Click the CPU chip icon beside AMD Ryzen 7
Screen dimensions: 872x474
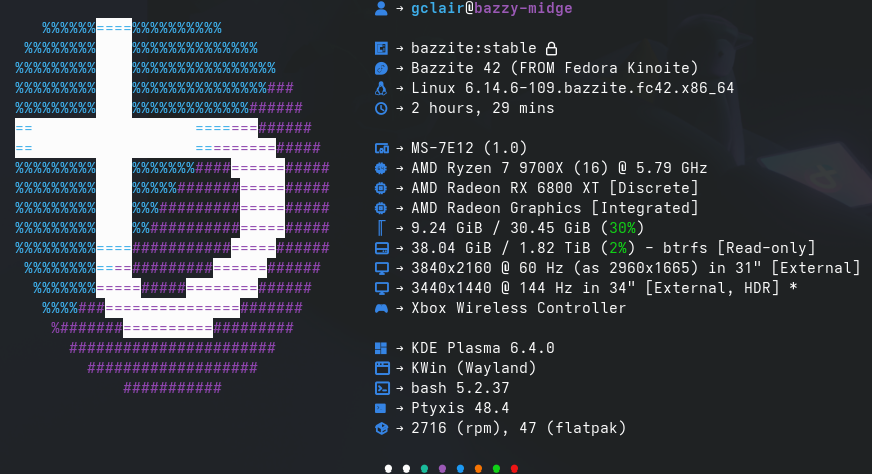381,168
